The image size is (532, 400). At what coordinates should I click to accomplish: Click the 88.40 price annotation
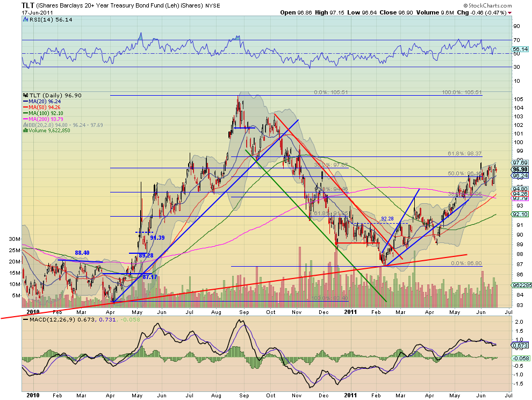tap(82, 253)
